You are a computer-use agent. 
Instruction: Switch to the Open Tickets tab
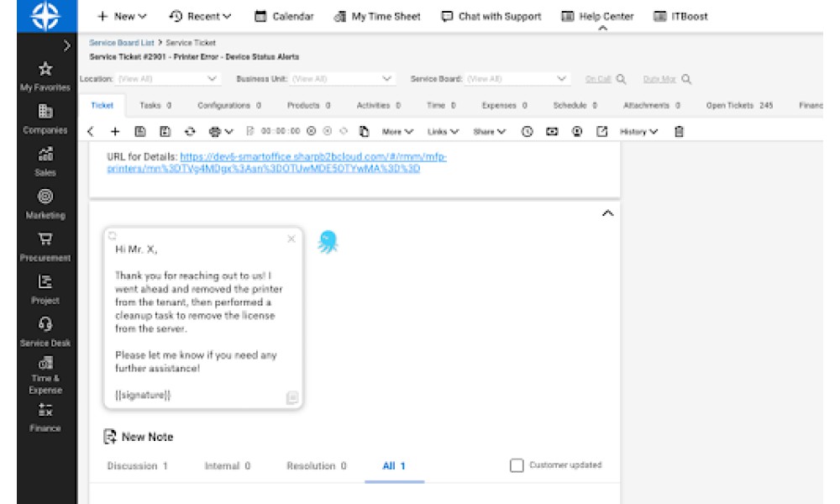click(740, 106)
